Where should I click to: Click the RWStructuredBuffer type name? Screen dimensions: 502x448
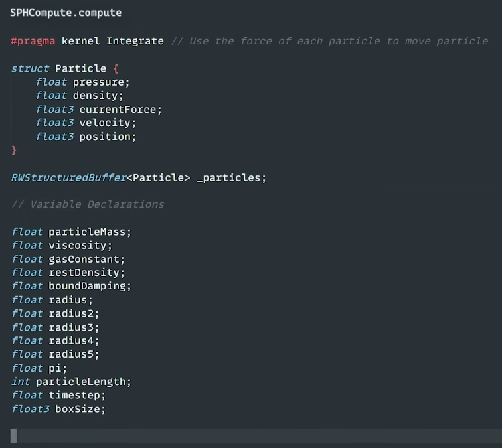(x=68, y=178)
